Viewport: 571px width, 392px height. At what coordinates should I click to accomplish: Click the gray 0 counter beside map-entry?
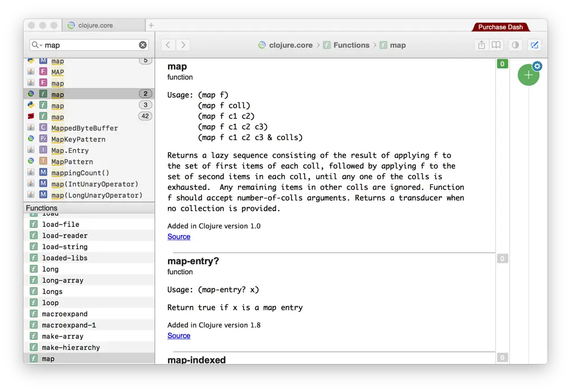click(x=502, y=259)
